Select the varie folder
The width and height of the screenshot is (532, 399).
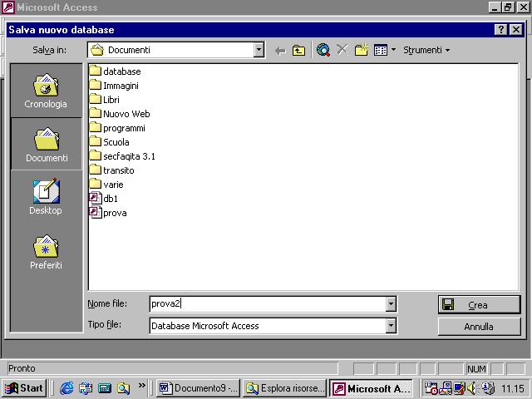pos(106,185)
